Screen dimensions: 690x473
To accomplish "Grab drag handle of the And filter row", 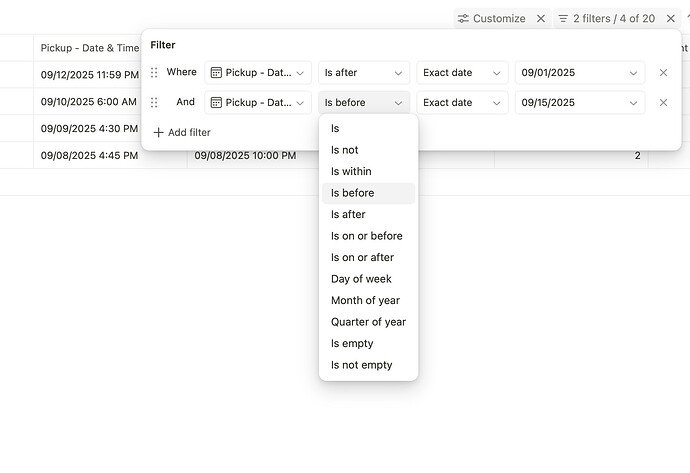I will [x=154, y=103].
